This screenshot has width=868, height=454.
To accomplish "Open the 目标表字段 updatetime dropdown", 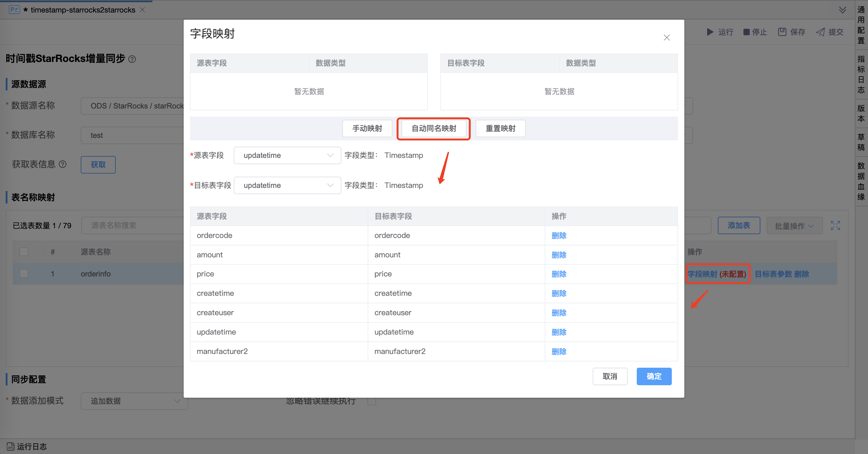I will 287,185.
